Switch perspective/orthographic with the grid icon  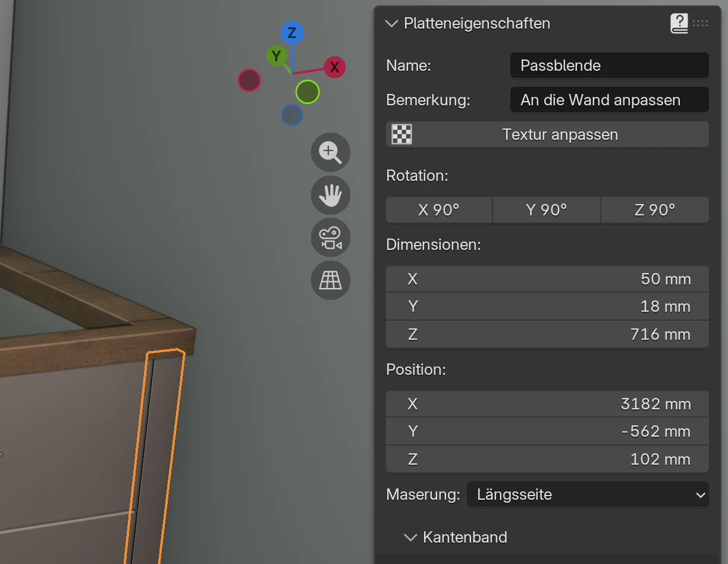(x=331, y=280)
